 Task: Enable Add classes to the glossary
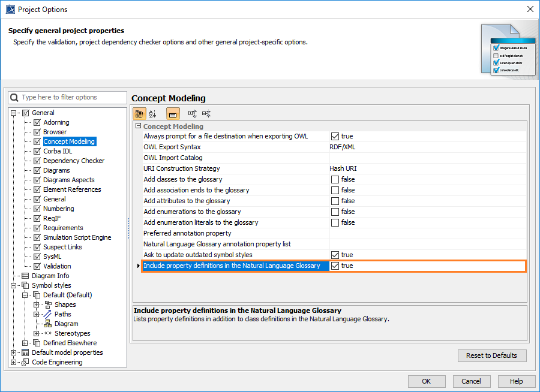tap(335, 179)
